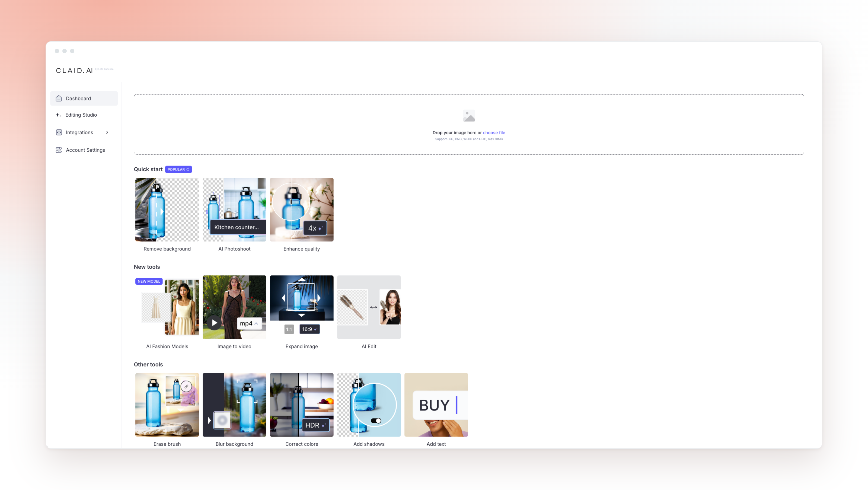Open the Add text tool thumbnail

[436, 405]
